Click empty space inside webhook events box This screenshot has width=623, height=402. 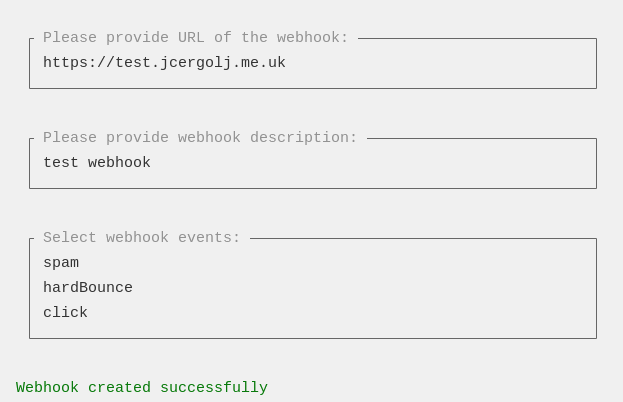(x=358, y=288)
